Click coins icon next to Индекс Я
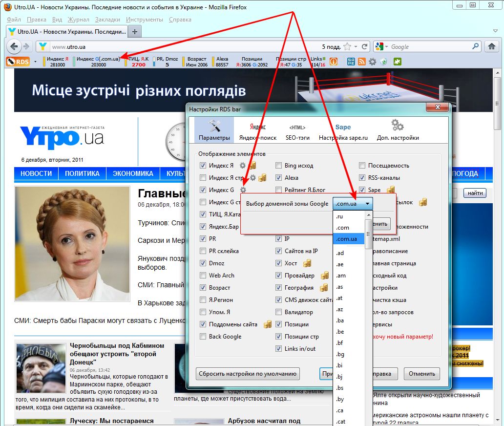This screenshot has width=504, height=426. click(252, 165)
